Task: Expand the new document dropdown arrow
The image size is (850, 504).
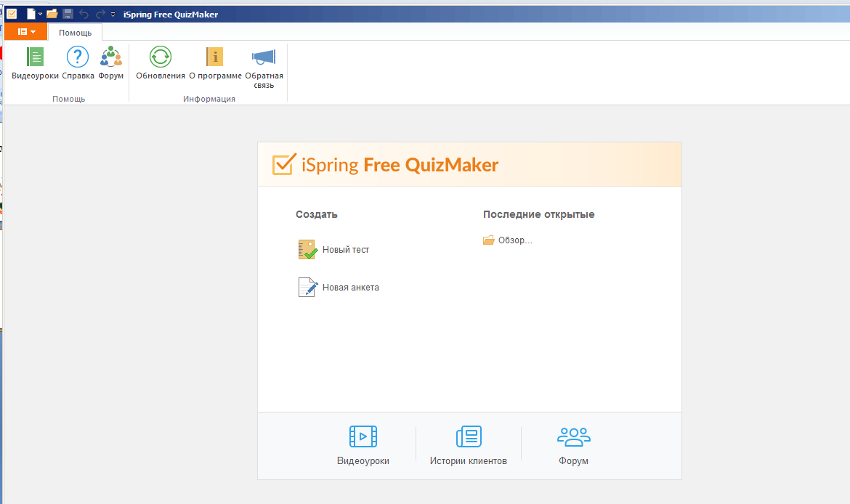Action: pos(40,14)
